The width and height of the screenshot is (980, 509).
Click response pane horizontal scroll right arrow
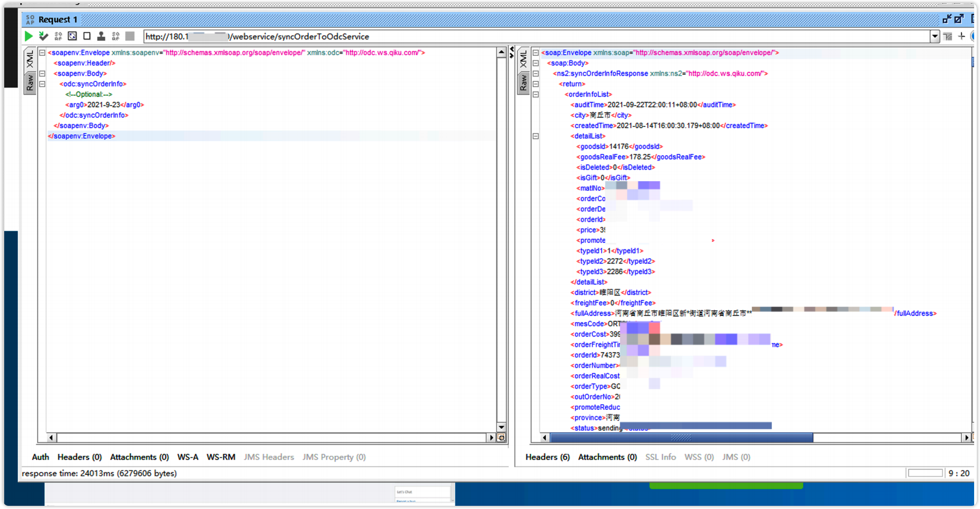[x=967, y=438]
